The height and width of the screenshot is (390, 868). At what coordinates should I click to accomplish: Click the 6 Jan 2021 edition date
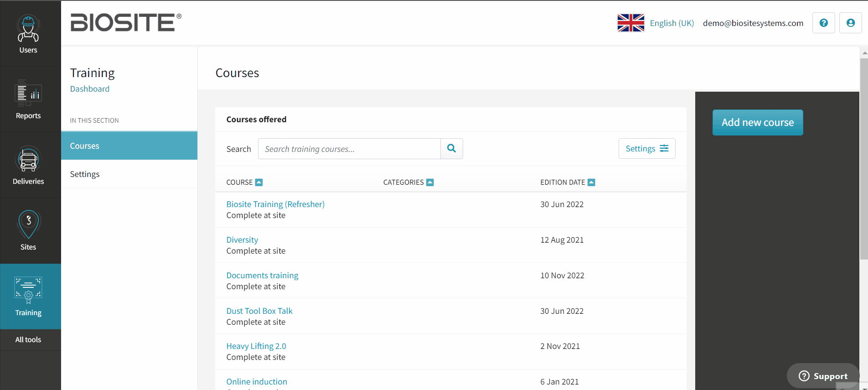[x=560, y=382]
